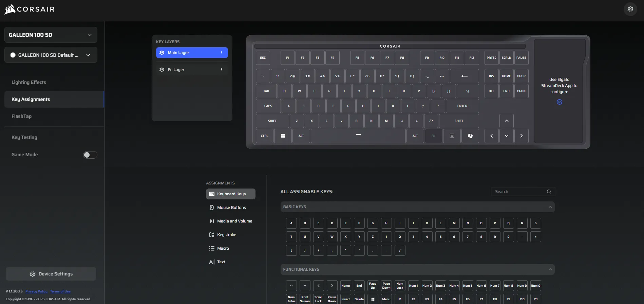Select the left arrow key on keyboard preview
This screenshot has width=644, height=304.
click(491, 136)
